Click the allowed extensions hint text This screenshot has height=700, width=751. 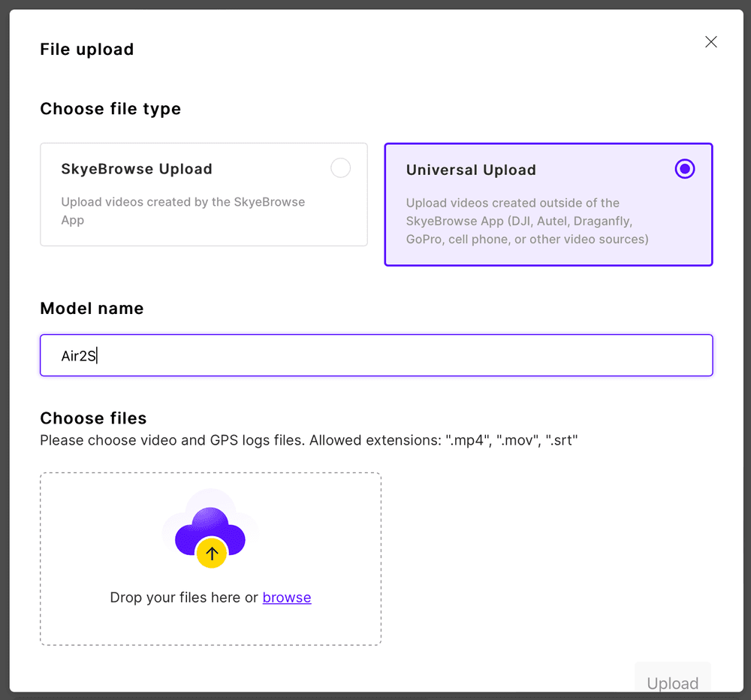tap(309, 440)
